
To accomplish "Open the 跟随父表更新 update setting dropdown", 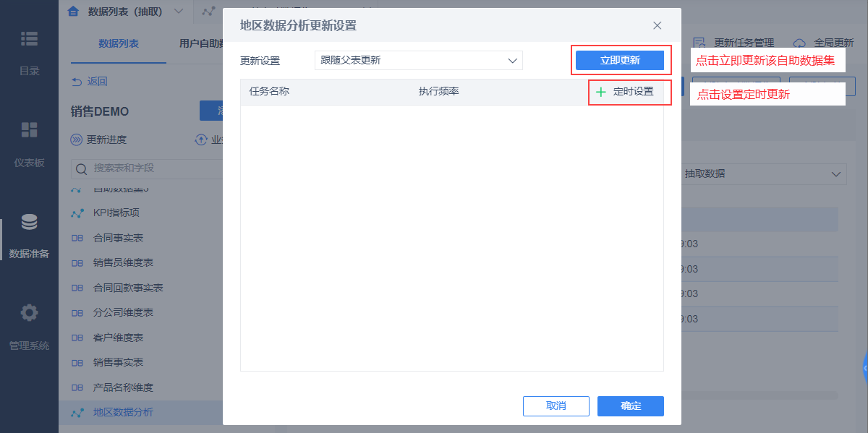I will pyautogui.click(x=419, y=60).
